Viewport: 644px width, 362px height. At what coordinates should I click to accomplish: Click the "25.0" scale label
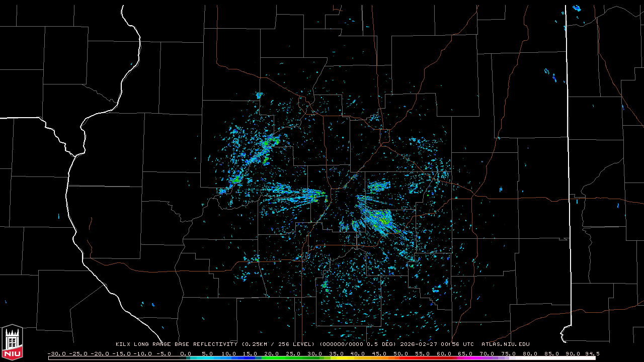pyautogui.click(x=294, y=353)
